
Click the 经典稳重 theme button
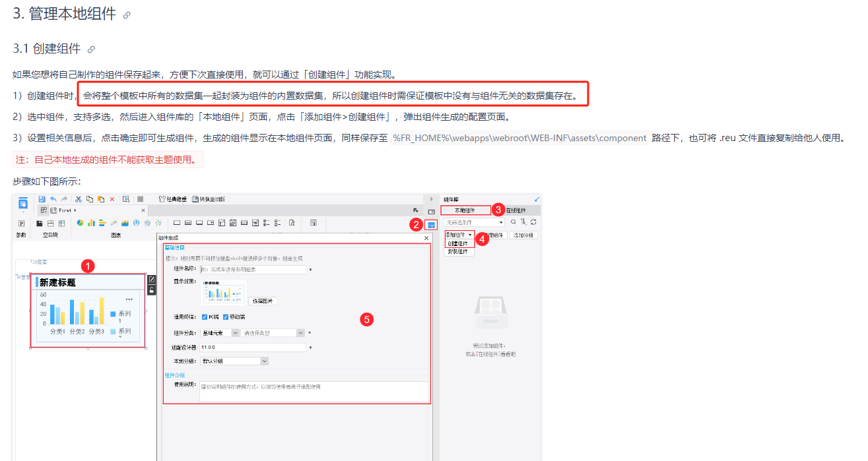tap(172, 199)
